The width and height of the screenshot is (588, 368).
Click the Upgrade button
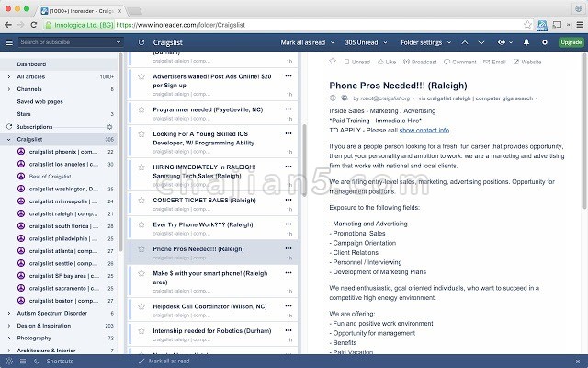[571, 42]
